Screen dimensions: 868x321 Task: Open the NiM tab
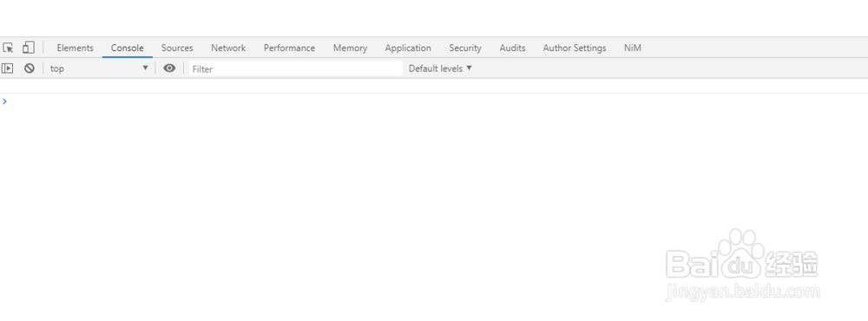click(x=633, y=49)
